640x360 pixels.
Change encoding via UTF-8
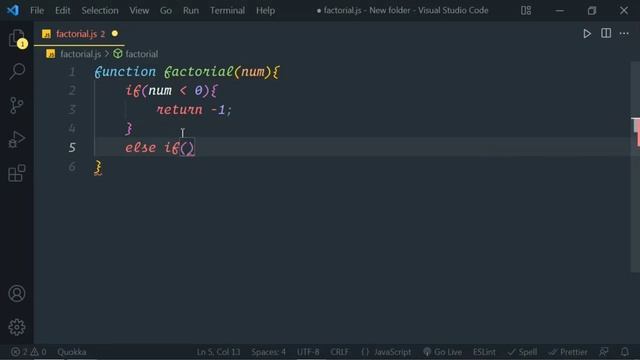[x=308, y=352]
